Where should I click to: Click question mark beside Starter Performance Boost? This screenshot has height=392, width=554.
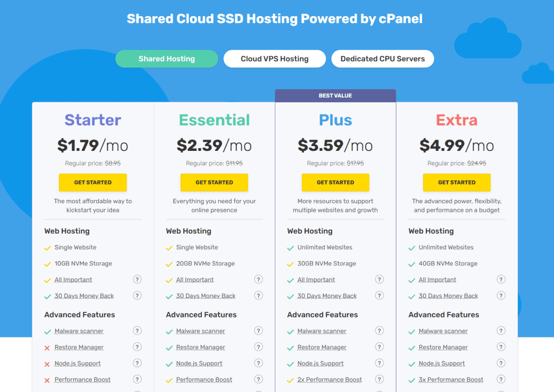pyautogui.click(x=137, y=379)
